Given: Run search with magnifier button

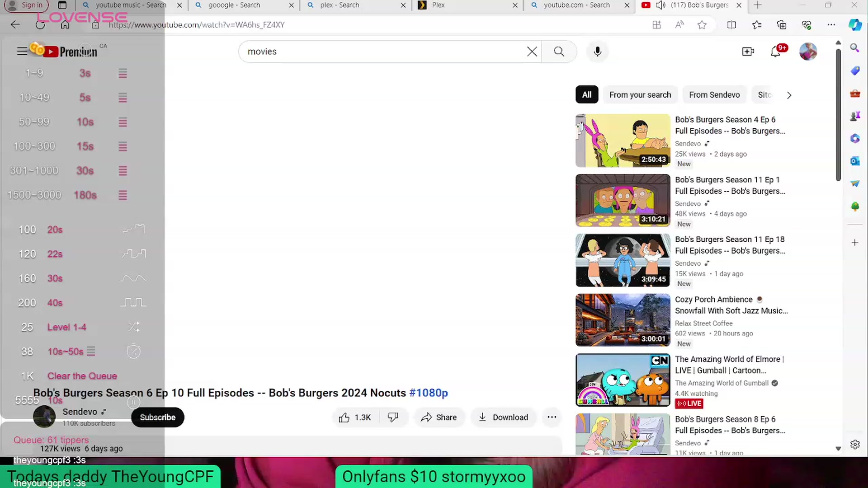Looking at the screenshot, I should pos(559,52).
